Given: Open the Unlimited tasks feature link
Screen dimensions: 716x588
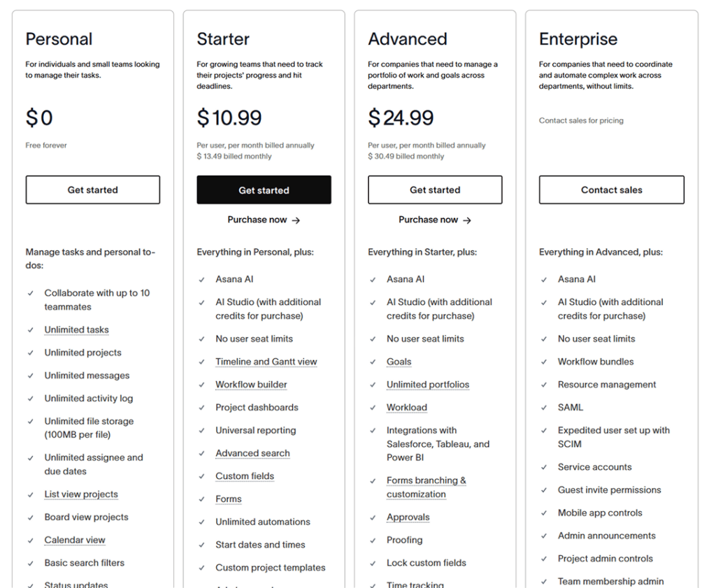Looking at the screenshot, I should pyautogui.click(x=76, y=330).
